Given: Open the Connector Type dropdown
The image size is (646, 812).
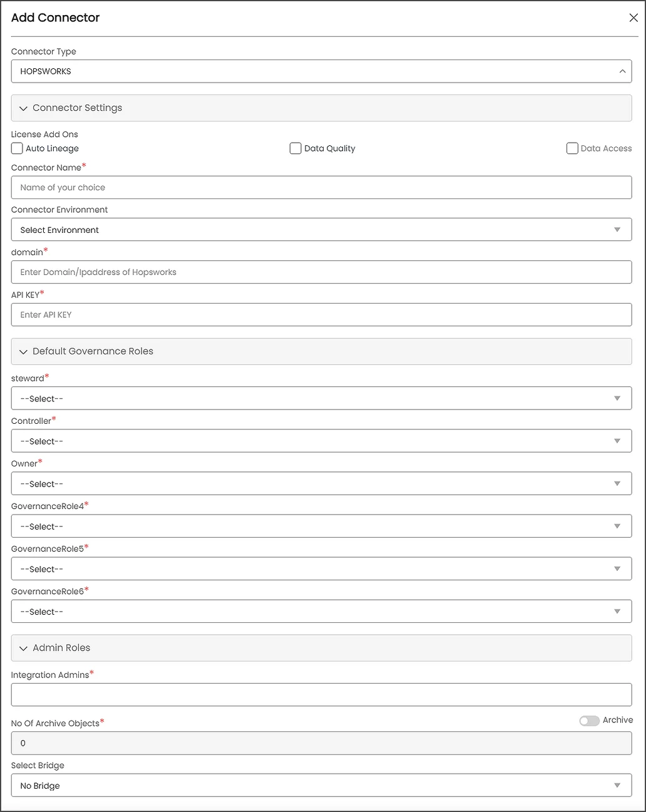Looking at the screenshot, I should click(x=321, y=71).
